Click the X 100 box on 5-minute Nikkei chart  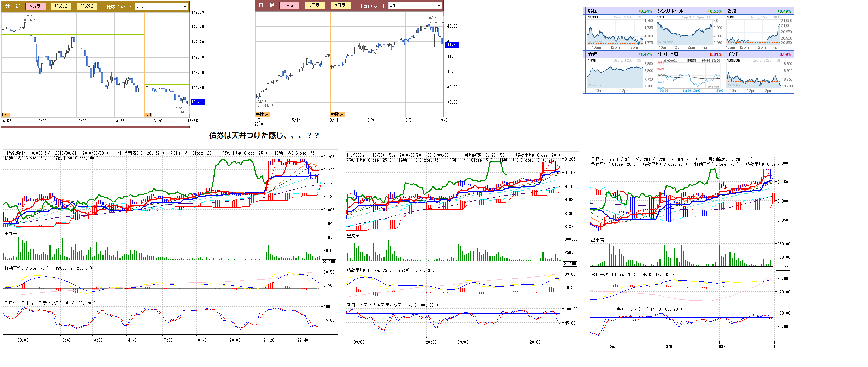[x=329, y=262]
